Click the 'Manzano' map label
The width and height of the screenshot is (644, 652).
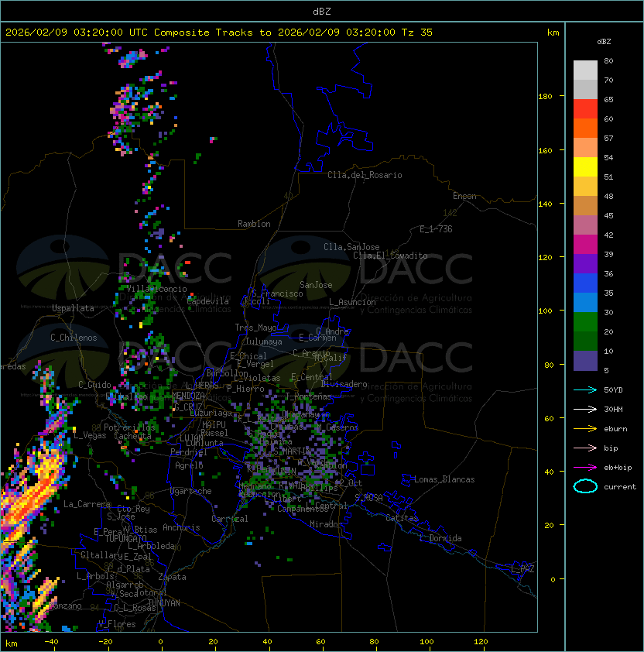65,606
